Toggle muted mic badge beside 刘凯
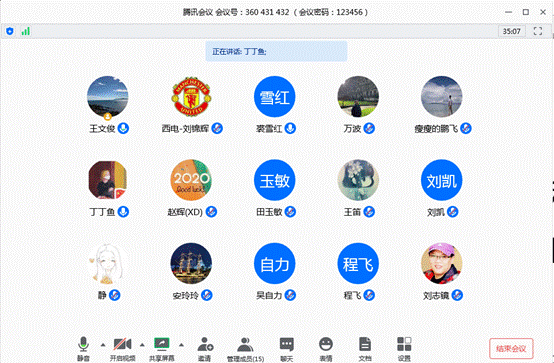The width and height of the screenshot is (554, 363). click(x=453, y=212)
